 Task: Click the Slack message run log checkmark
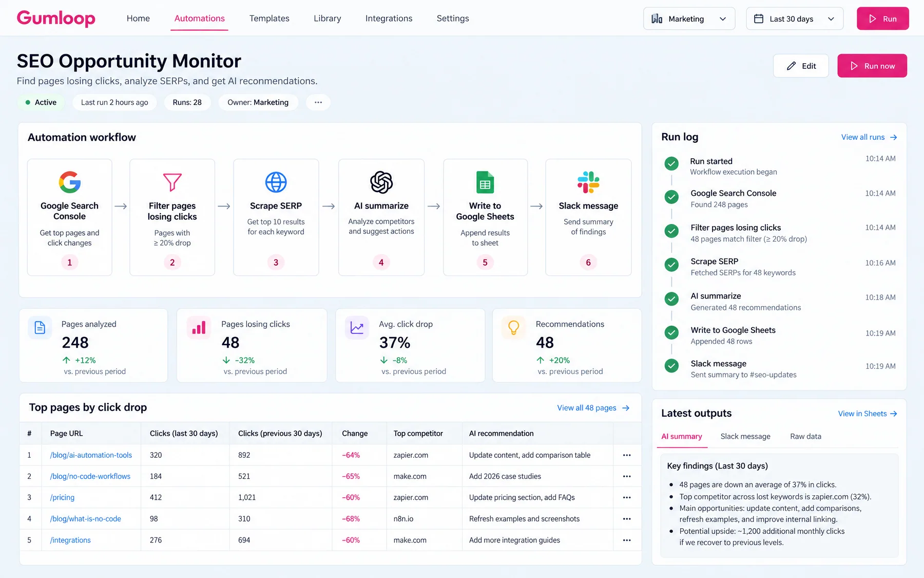point(671,366)
